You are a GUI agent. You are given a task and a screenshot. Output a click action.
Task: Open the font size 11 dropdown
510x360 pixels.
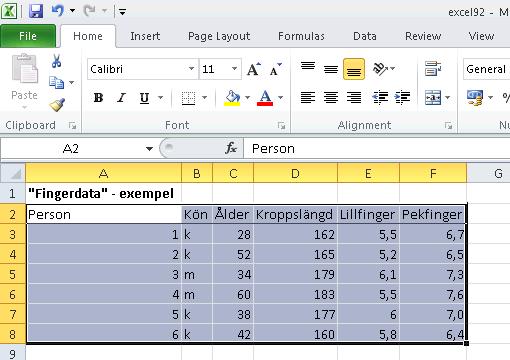(235, 69)
